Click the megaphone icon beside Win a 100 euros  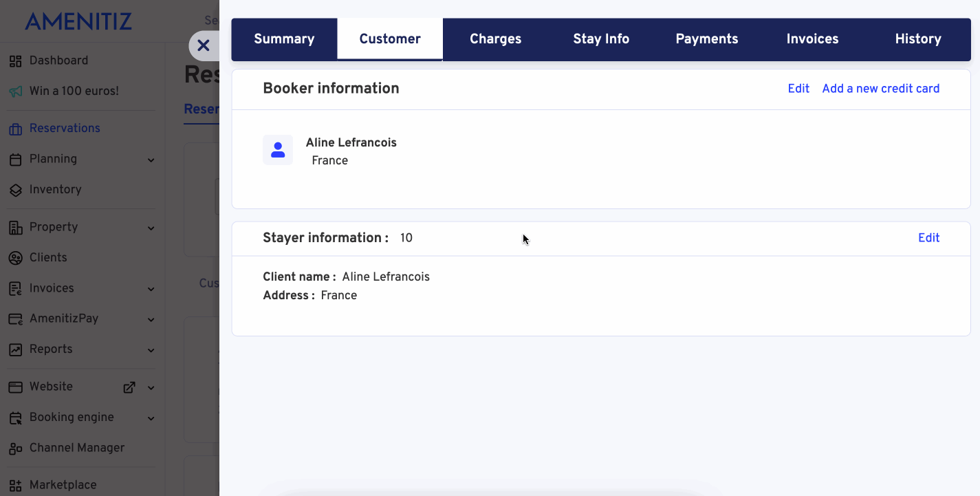(x=15, y=91)
